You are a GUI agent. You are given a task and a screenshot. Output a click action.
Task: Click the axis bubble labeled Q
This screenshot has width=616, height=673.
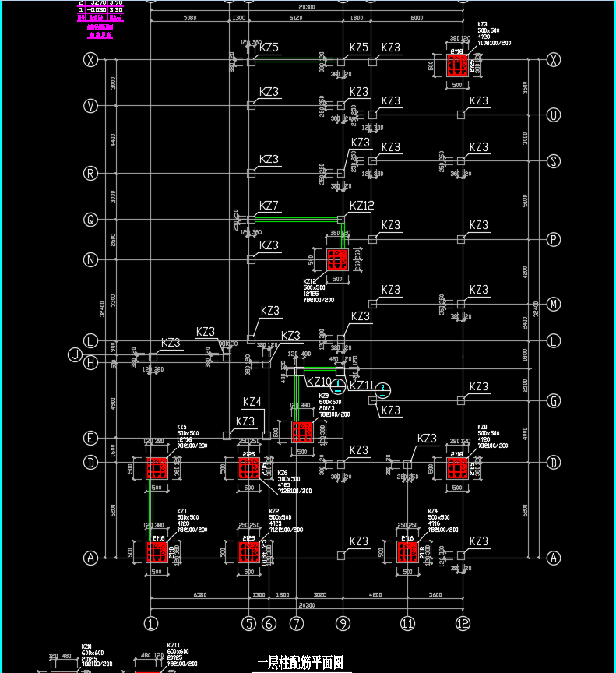pos(91,220)
